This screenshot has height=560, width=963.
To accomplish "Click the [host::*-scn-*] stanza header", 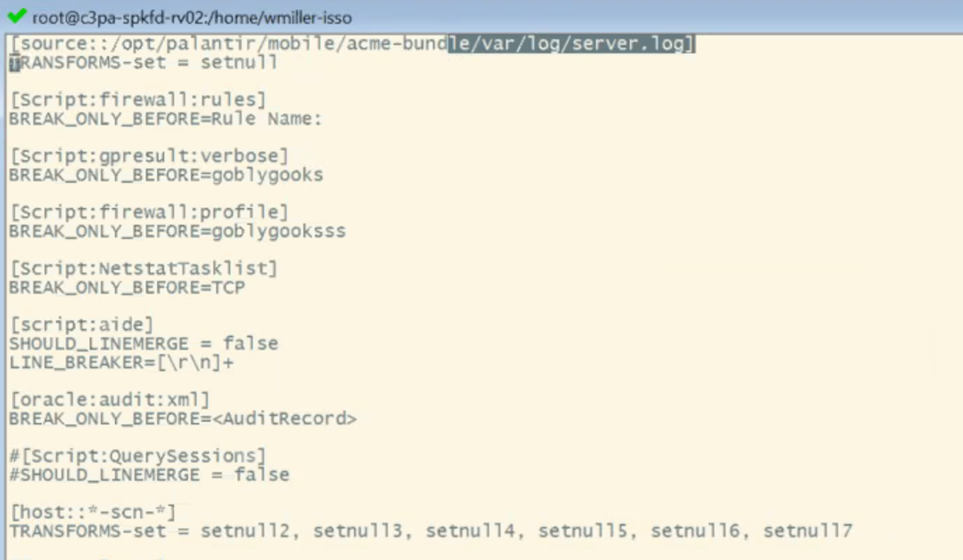I will (93, 512).
